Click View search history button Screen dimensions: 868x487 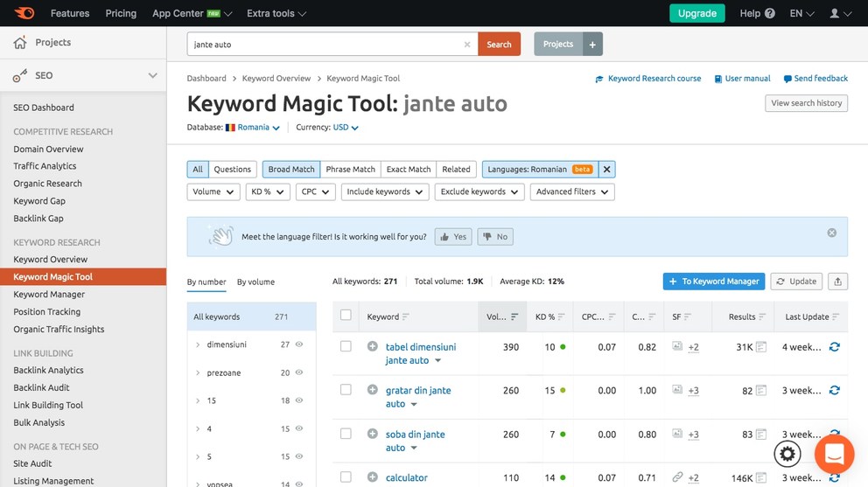pyautogui.click(x=806, y=103)
